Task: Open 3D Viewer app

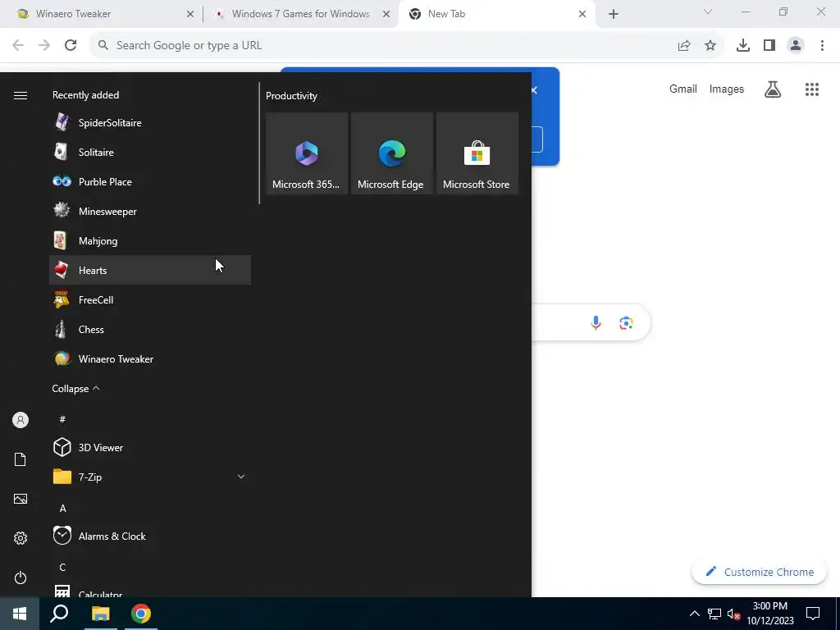Action: coord(150,447)
